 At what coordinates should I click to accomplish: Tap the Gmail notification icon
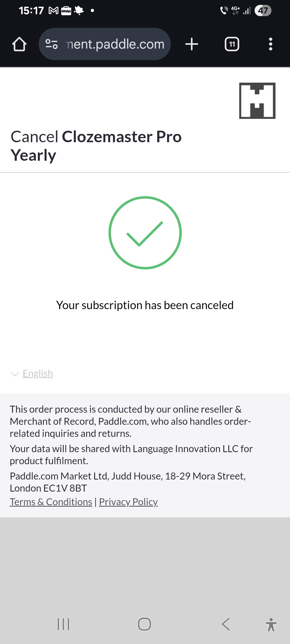pyautogui.click(x=53, y=11)
